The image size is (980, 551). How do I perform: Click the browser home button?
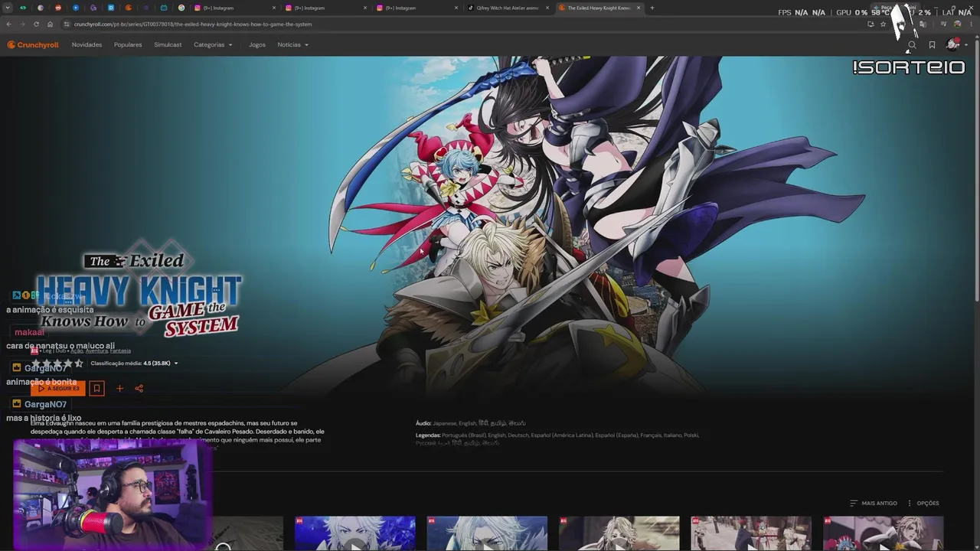pyautogui.click(x=50, y=24)
